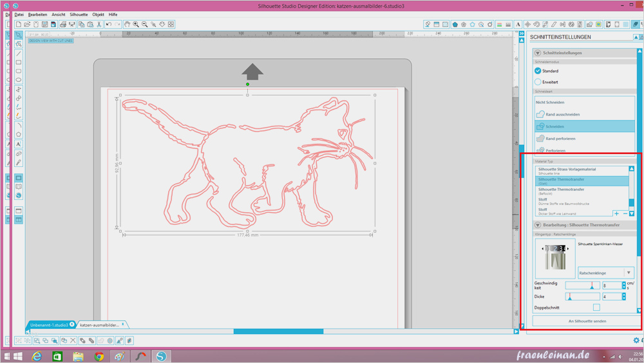Viewport: 644px width, 363px height.
Task: Open the Ratschenklinge blade dropdown
Action: tap(606, 273)
